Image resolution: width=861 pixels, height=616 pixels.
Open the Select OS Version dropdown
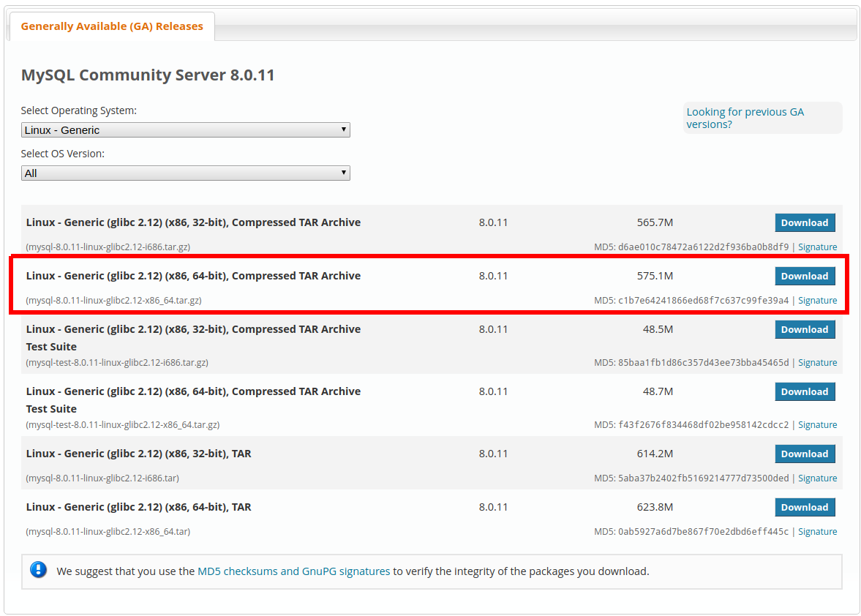pos(186,173)
